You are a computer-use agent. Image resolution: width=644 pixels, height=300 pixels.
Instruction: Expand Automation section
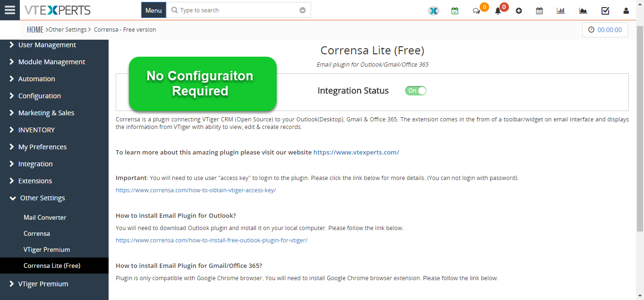point(54,79)
